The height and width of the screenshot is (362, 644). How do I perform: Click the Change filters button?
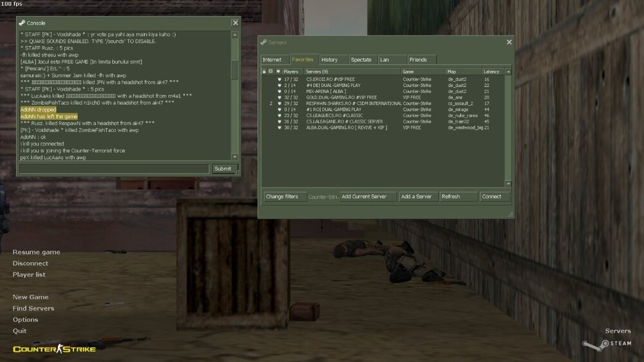tap(282, 196)
